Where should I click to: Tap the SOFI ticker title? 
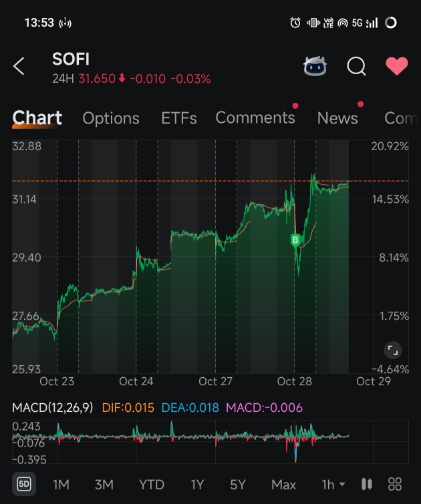tap(71, 59)
